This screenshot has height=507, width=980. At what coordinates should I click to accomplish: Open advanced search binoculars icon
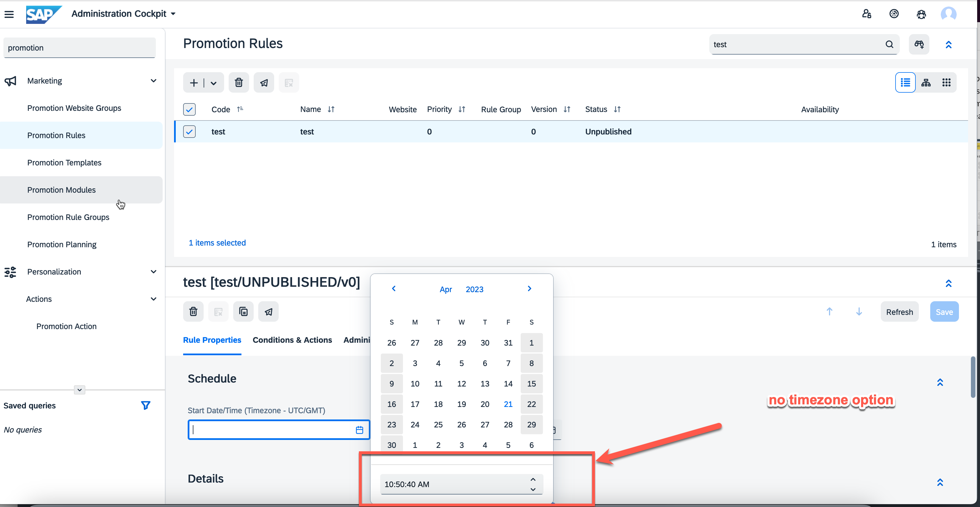(x=919, y=44)
